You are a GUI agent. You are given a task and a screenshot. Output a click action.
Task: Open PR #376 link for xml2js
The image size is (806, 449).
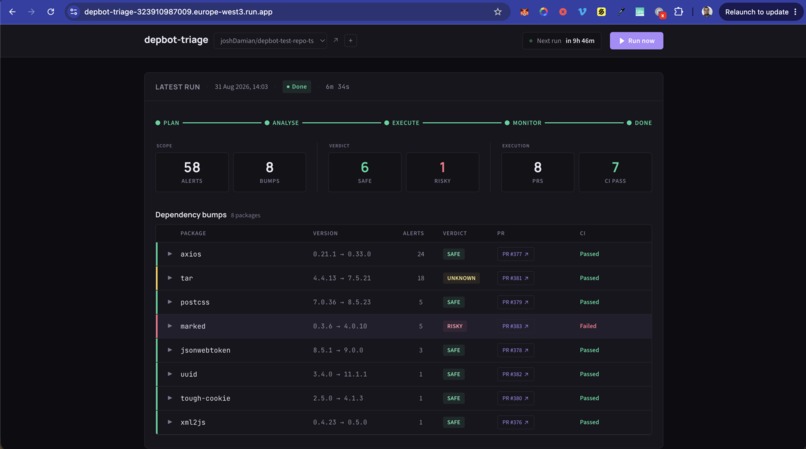click(515, 422)
